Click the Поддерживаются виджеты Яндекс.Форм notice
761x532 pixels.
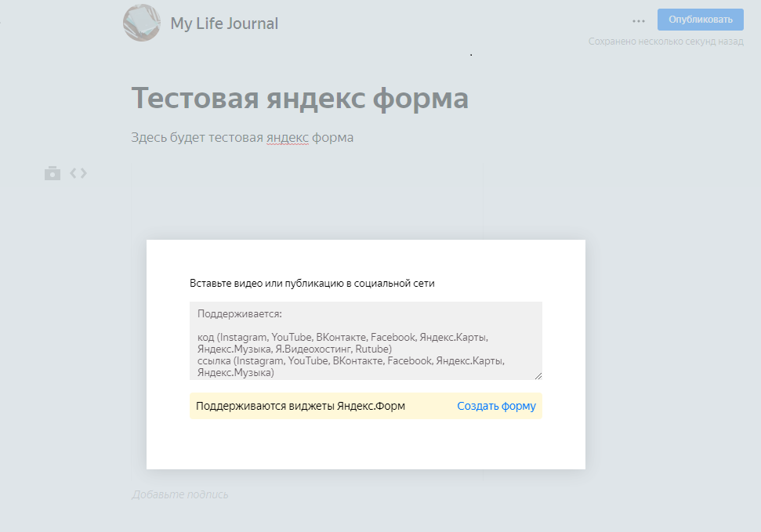point(365,406)
